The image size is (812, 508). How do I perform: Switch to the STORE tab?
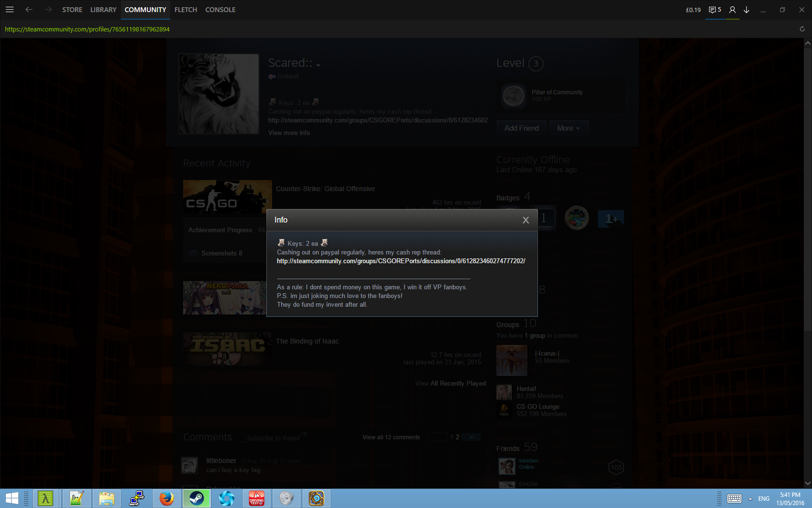click(72, 10)
